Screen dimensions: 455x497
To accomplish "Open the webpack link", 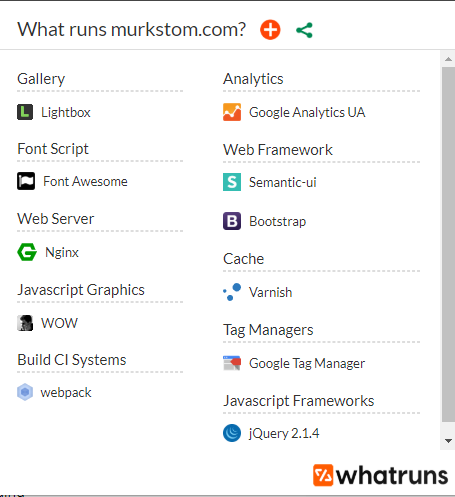I will pyautogui.click(x=66, y=393).
